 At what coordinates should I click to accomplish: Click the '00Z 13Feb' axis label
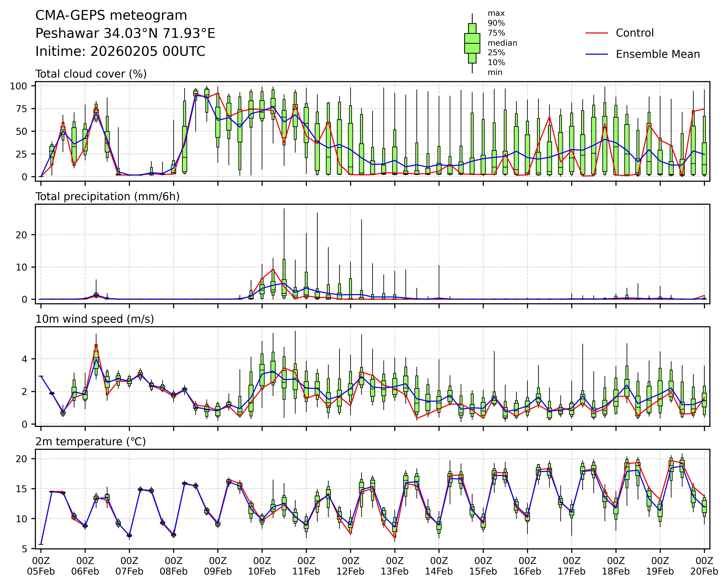pos(395,566)
